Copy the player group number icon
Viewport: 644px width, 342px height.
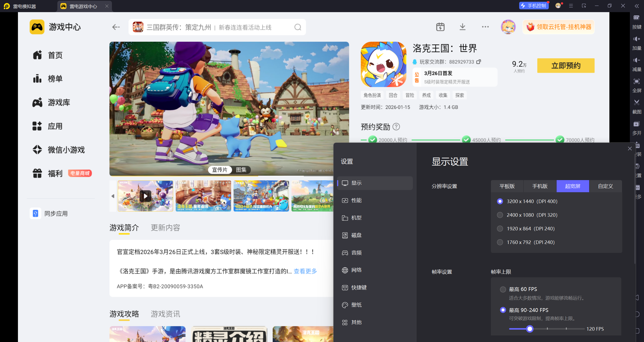[x=479, y=62]
